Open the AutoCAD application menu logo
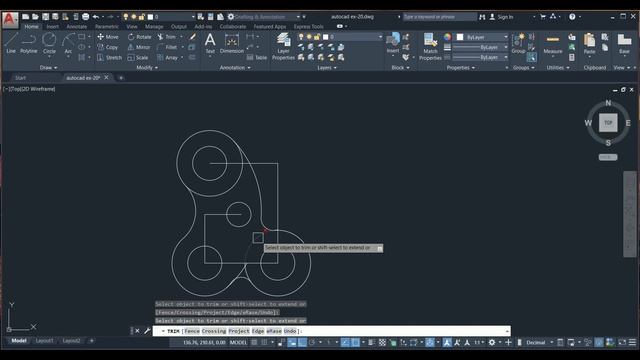 [x=10, y=20]
